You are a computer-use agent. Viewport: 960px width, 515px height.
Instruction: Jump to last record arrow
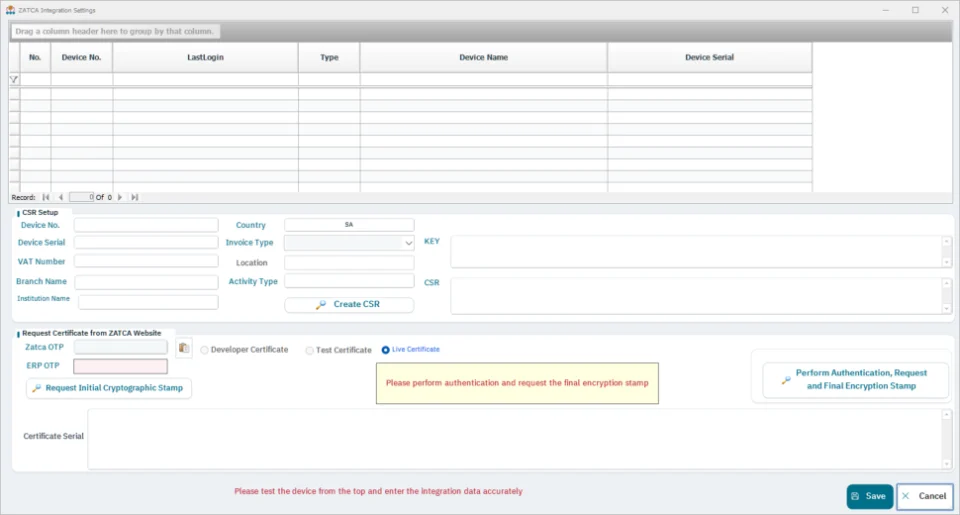click(x=135, y=197)
